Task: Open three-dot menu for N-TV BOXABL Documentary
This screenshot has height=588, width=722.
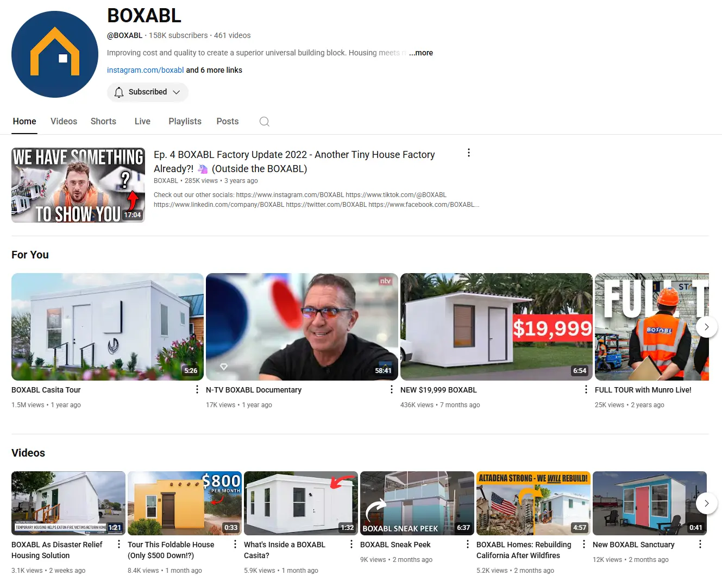Action: click(x=392, y=389)
